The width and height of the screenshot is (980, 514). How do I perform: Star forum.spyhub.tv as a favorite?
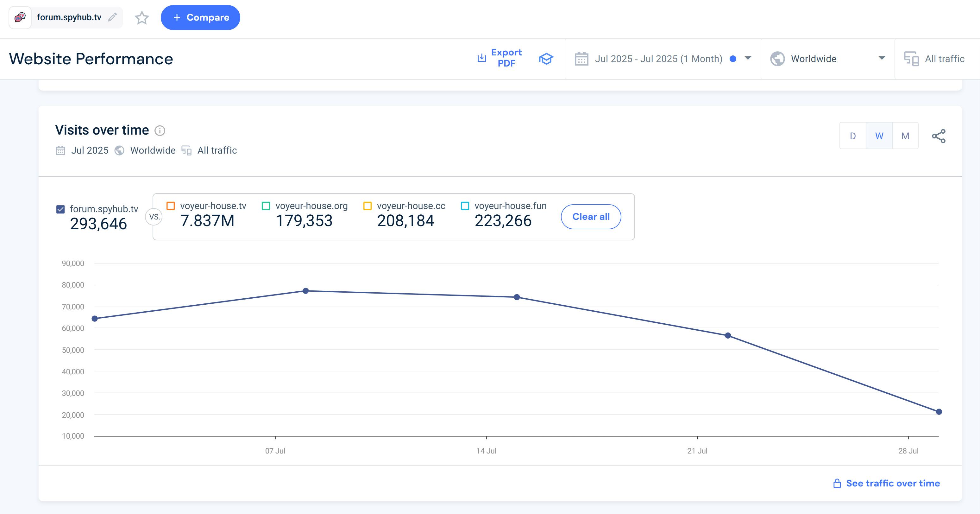click(142, 17)
